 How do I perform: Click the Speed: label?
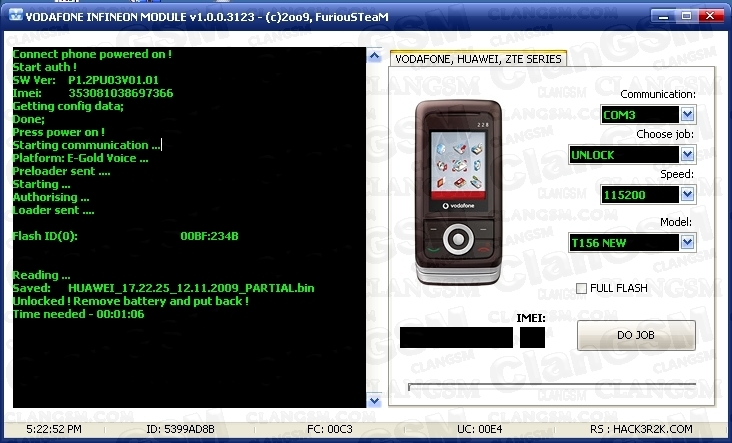pos(677,175)
